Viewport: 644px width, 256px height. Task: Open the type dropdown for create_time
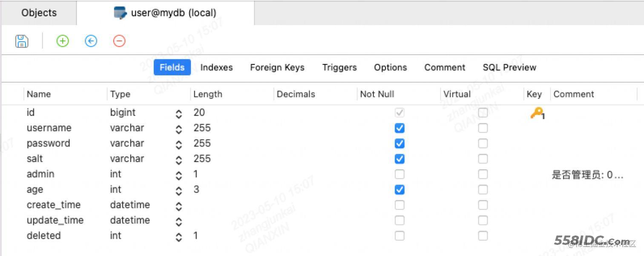point(179,206)
